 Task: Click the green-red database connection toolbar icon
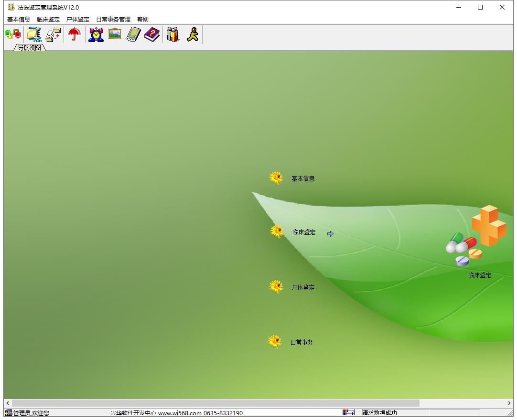13,34
